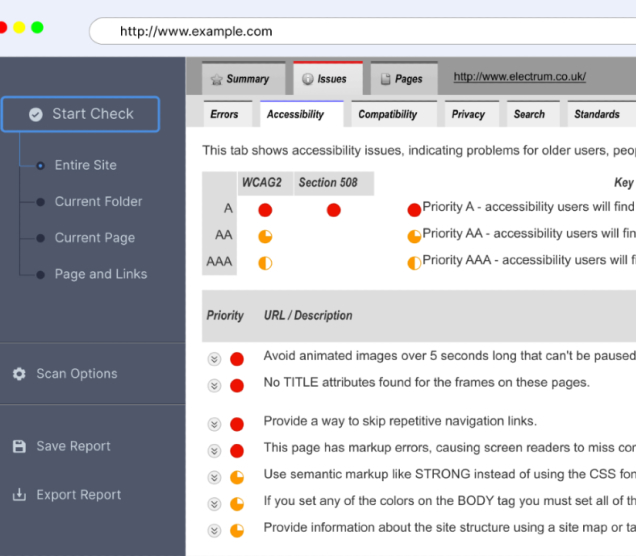Click the Priority column header
This screenshot has width=636, height=556.
(225, 316)
